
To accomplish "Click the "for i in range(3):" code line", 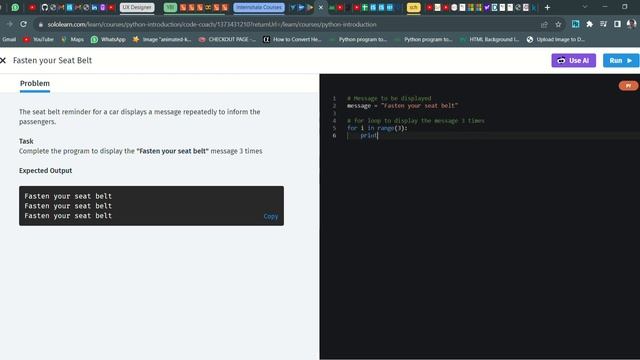I will pos(377,128).
